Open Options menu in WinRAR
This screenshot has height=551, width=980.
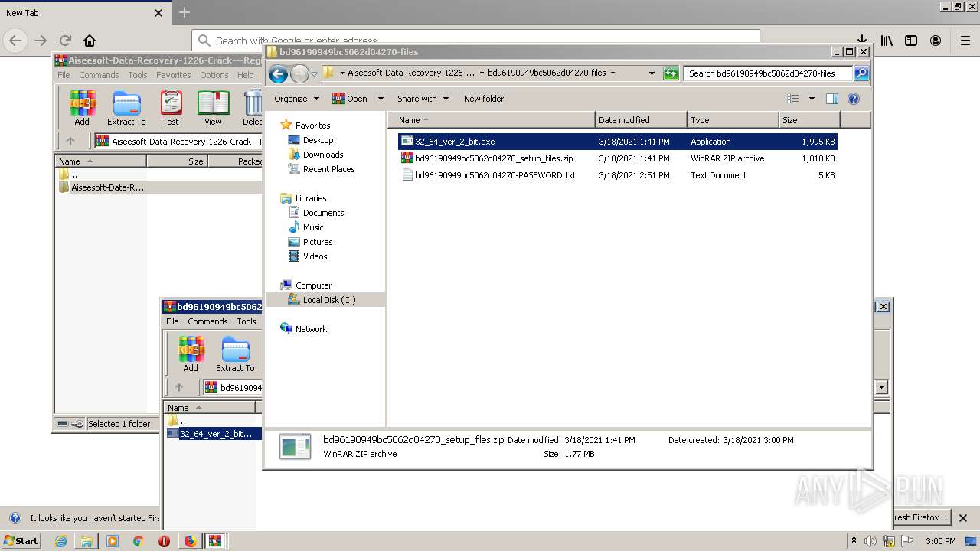[214, 75]
